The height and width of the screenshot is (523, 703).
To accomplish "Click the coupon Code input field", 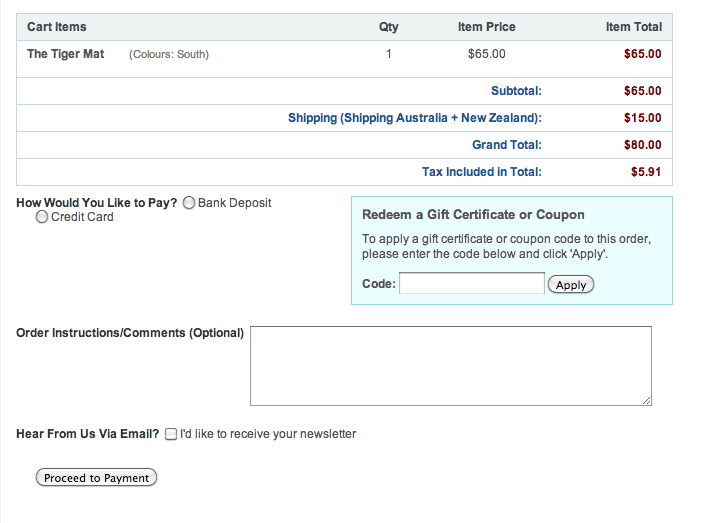I will tap(472, 284).
